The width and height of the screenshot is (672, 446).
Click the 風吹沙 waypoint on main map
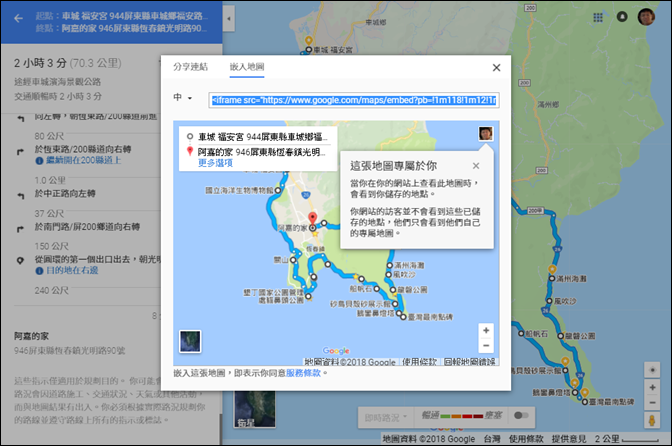549,301
